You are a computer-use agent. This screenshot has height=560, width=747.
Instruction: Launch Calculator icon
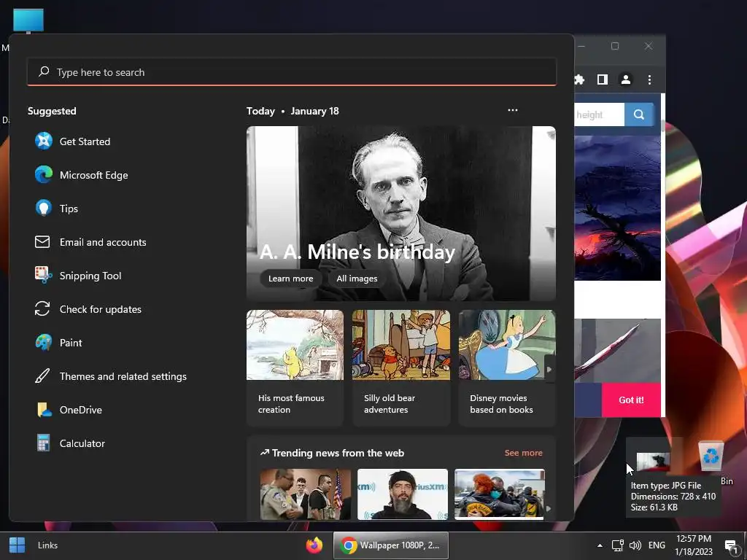point(43,443)
